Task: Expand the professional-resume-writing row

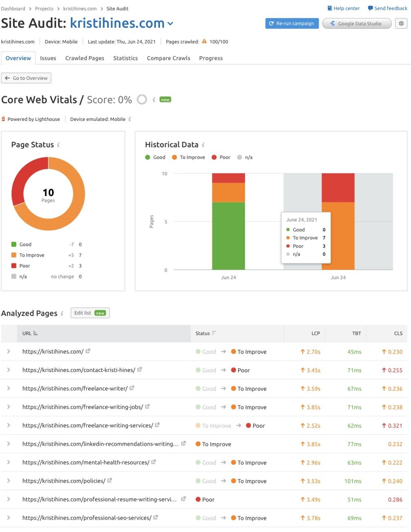Action: (9, 499)
